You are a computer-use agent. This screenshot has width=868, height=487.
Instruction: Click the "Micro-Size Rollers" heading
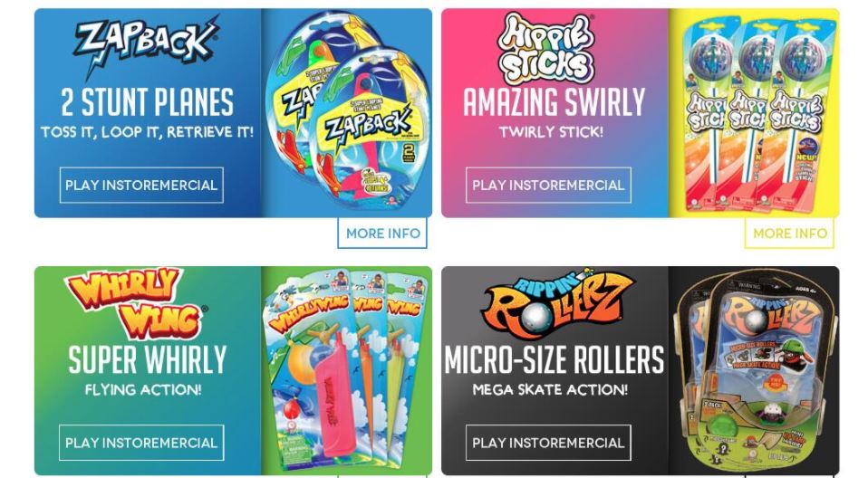tap(555, 360)
